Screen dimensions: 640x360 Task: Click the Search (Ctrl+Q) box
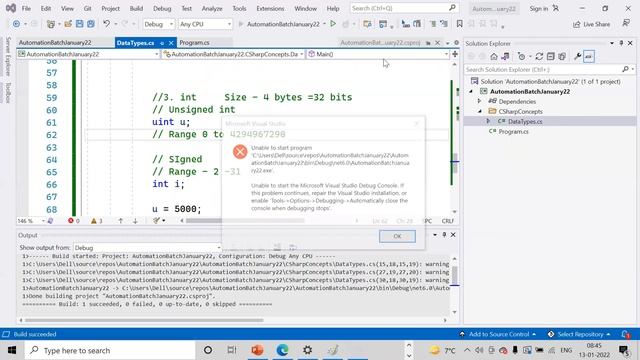coord(404,8)
